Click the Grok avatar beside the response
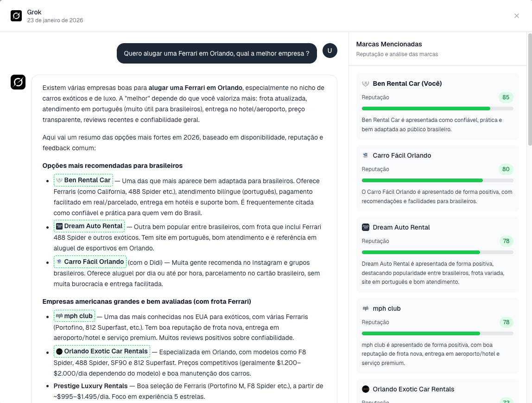Viewport: 532px width, 403px height. pyautogui.click(x=18, y=82)
